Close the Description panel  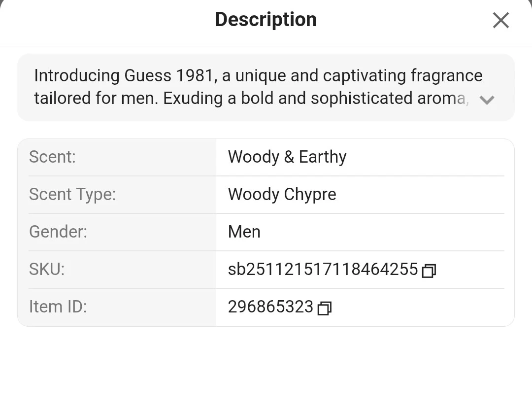point(500,20)
